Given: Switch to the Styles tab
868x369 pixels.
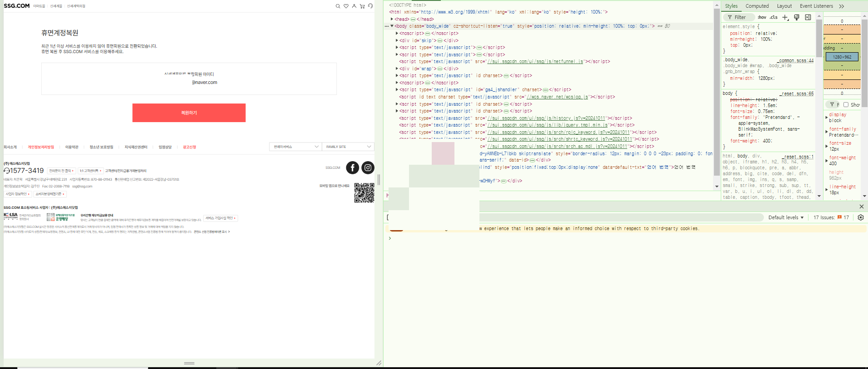Looking at the screenshot, I should 731,6.
